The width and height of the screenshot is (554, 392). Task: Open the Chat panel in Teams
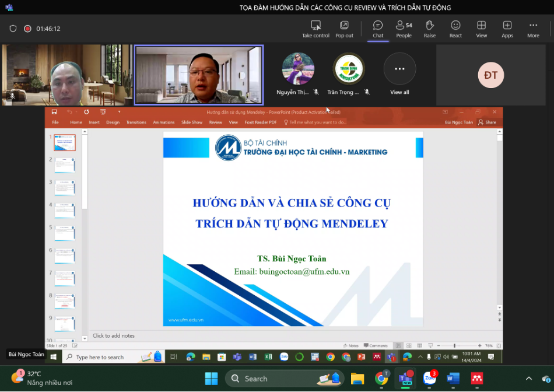pos(378,29)
